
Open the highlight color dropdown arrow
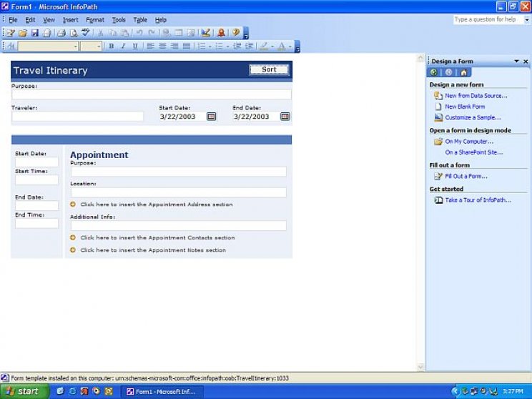(272, 46)
